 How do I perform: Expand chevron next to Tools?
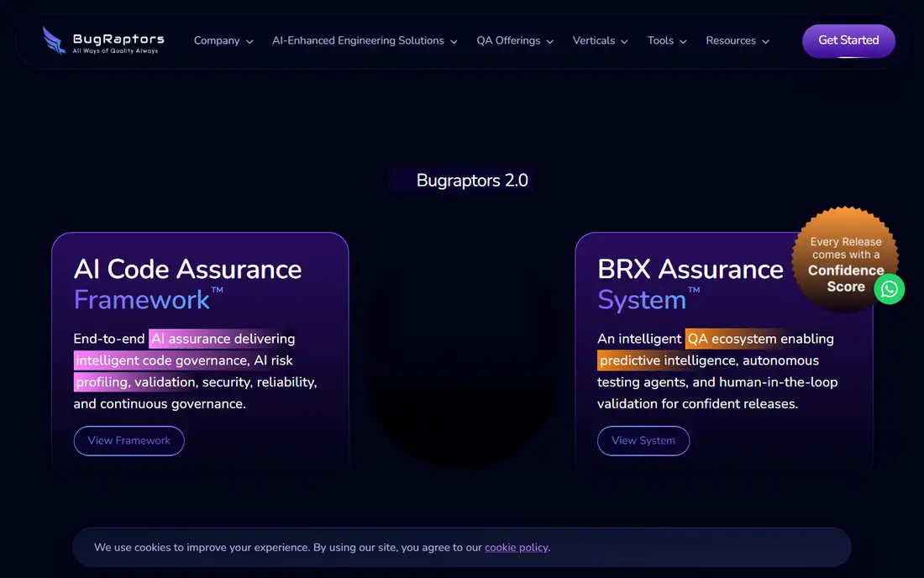(x=683, y=42)
